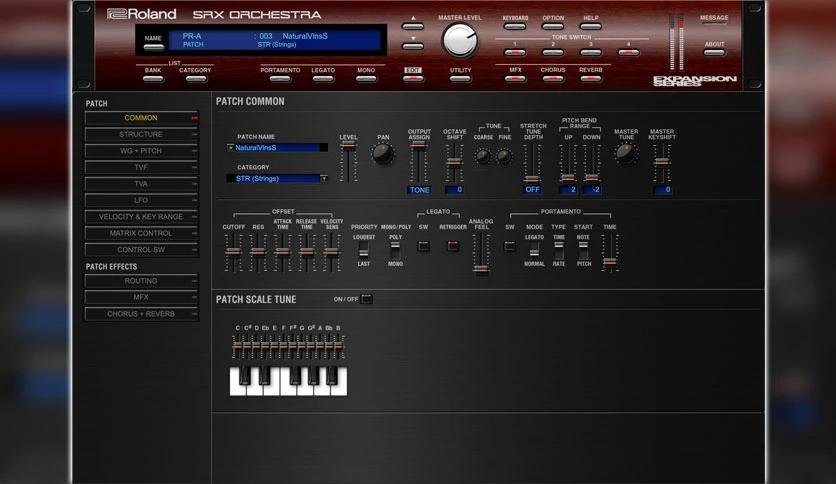Click the CUTOFF offset slider
The height and width of the screenshot is (484, 836).
point(233,252)
